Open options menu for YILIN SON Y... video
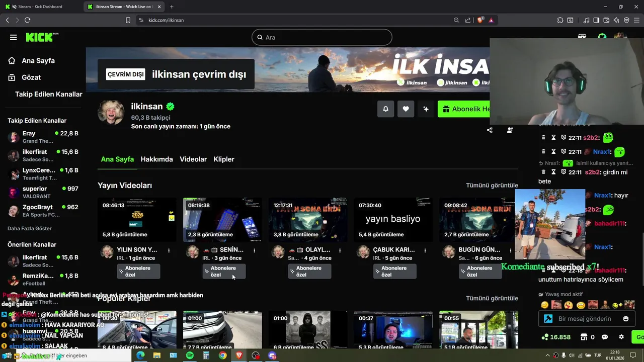 click(x=169, y=250)
